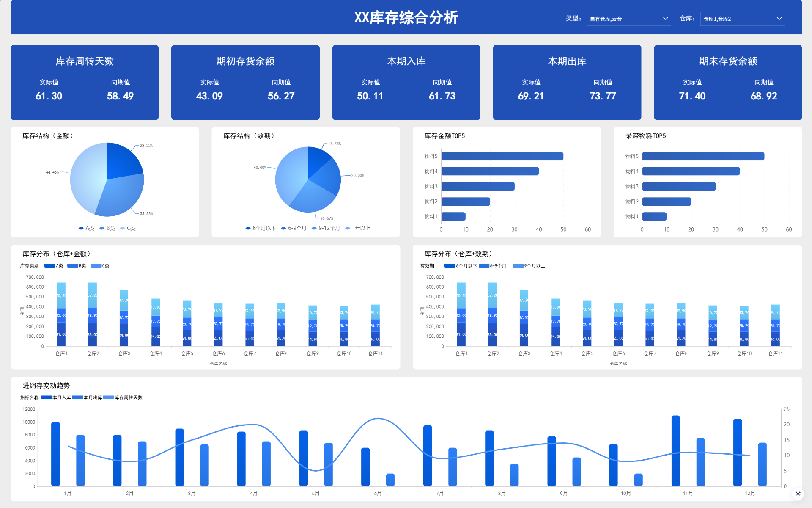This screenshot has height=508, width=812.
Task: Click the 物料5 bar in 库存金额TOP5
Action: (502, 156)
